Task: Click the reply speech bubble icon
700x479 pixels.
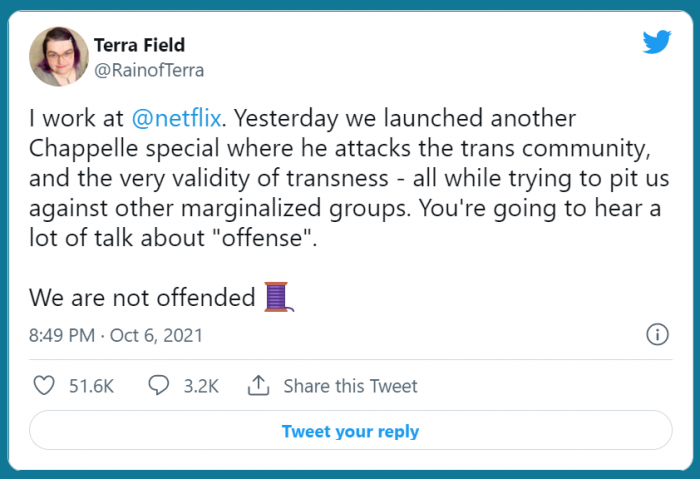Action: (159, 386)
